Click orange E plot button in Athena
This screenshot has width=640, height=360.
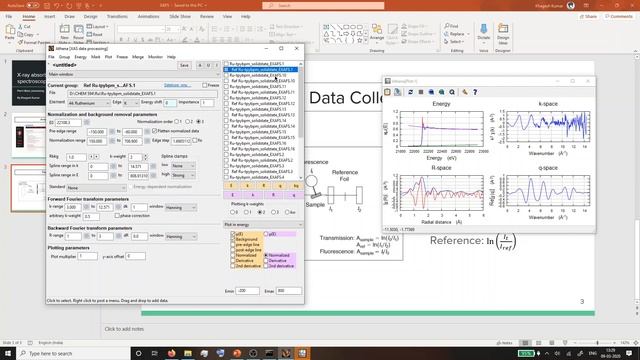coord(231,186)
